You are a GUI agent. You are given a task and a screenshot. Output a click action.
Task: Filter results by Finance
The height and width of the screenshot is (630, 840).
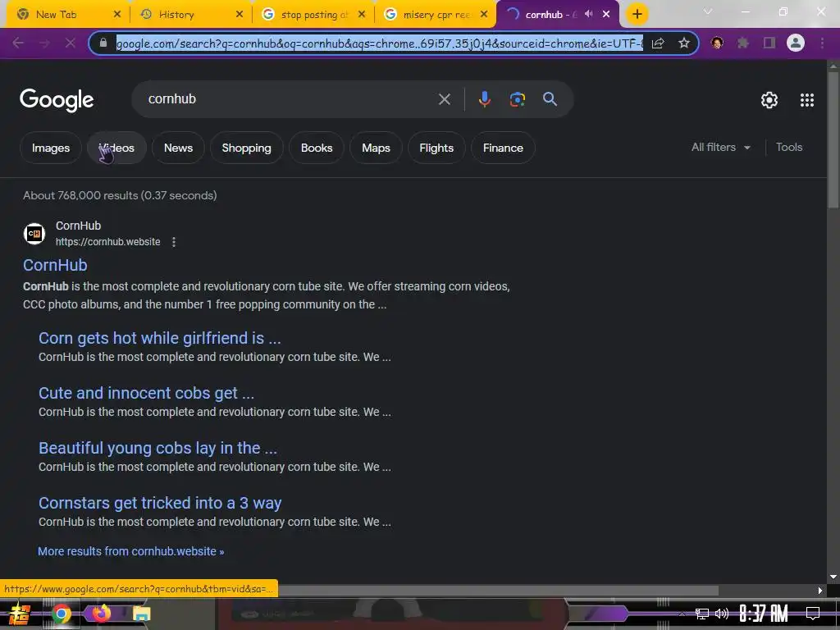(503, 148)
